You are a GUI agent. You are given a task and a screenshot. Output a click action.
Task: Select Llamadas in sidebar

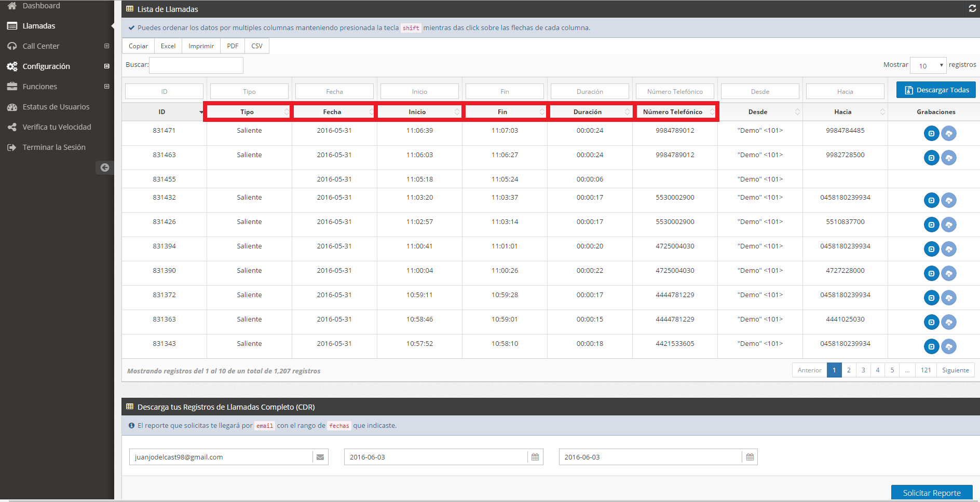click(x=39, y=26)
